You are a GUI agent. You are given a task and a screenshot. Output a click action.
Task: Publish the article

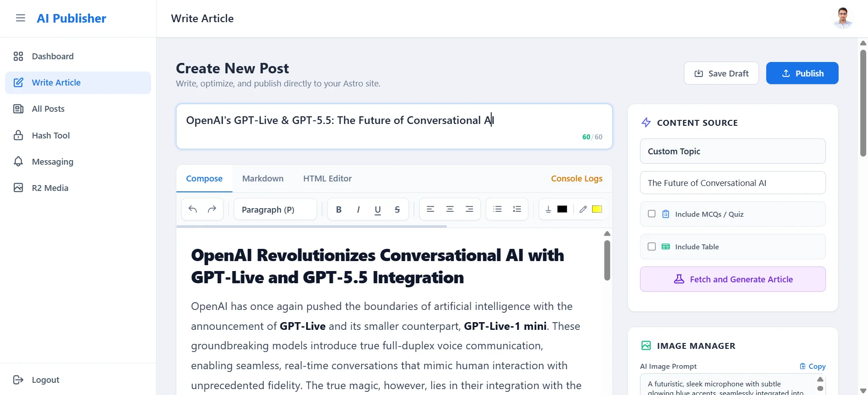coord(802,73)
